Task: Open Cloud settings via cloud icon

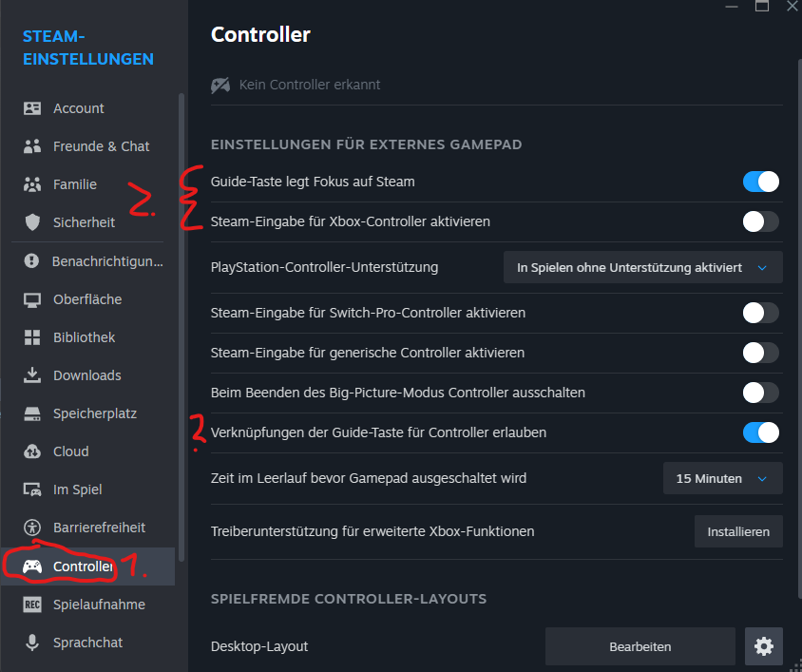Action: 32,451
